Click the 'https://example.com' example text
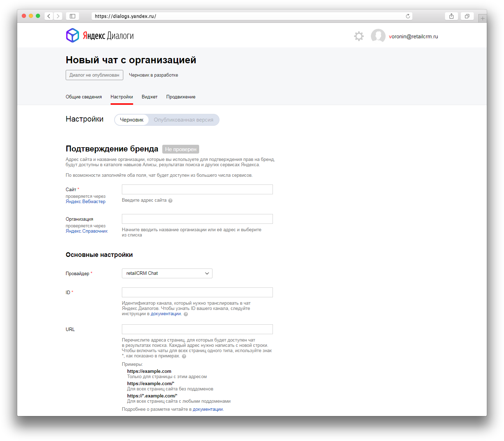The height and width of the screenshot is (441, 504). pos(149,371)
